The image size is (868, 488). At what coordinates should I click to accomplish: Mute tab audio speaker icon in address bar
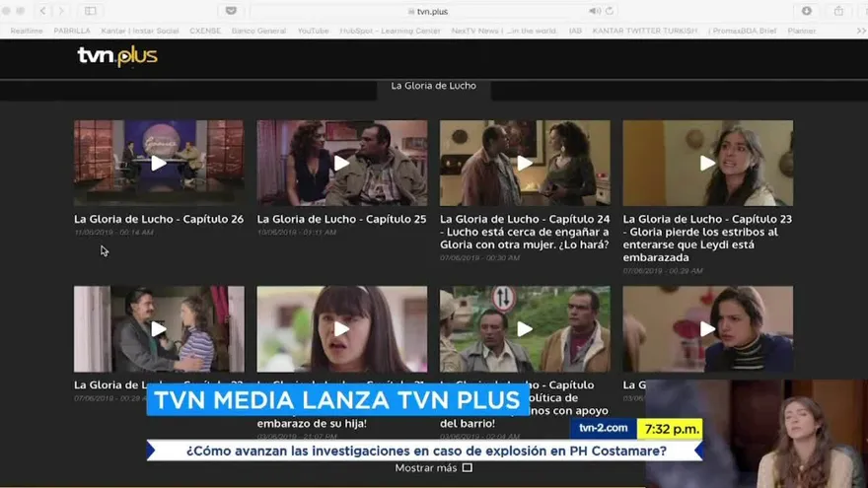click(x=595, y=11)
